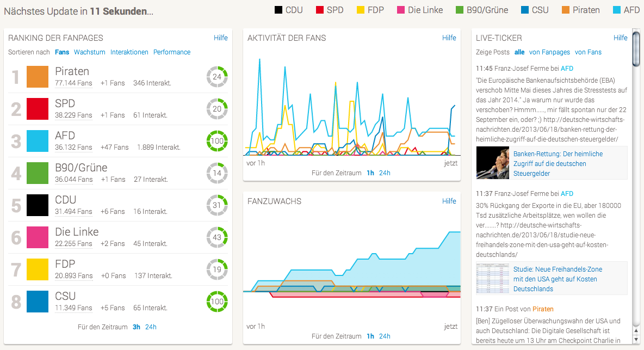Click the blue CSU square in ranking
Viewport: 644px width, 350px height.
coord(38,302)
